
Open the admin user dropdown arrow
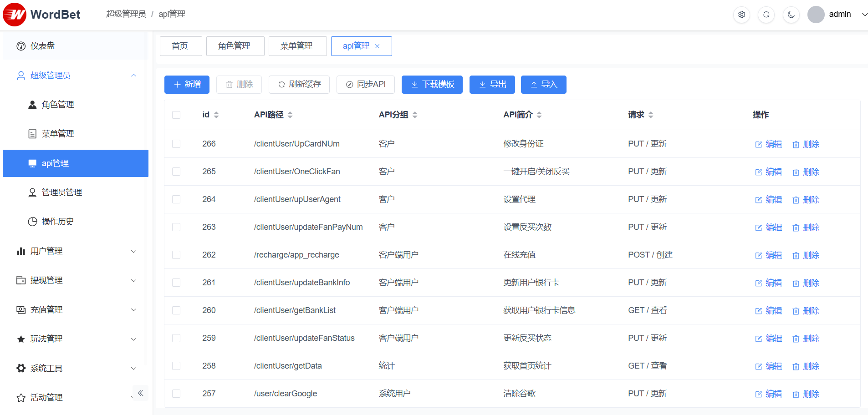(x=864, y=15)
